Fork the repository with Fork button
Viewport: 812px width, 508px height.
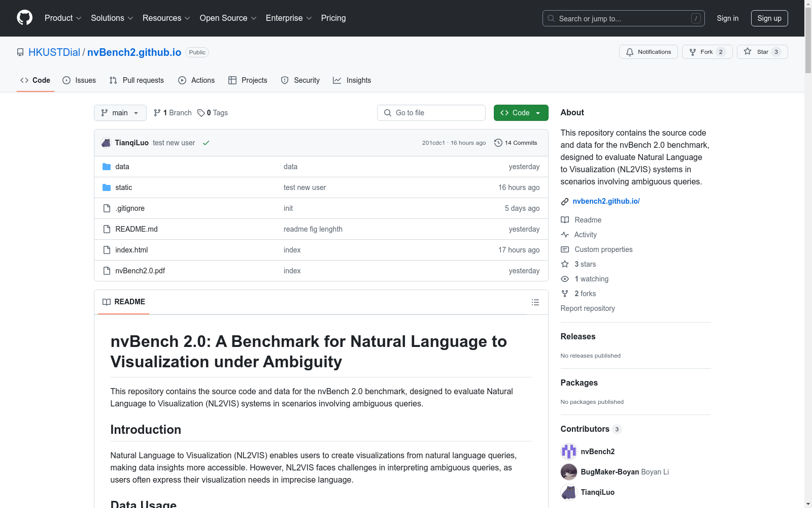[x=707, y=52]
